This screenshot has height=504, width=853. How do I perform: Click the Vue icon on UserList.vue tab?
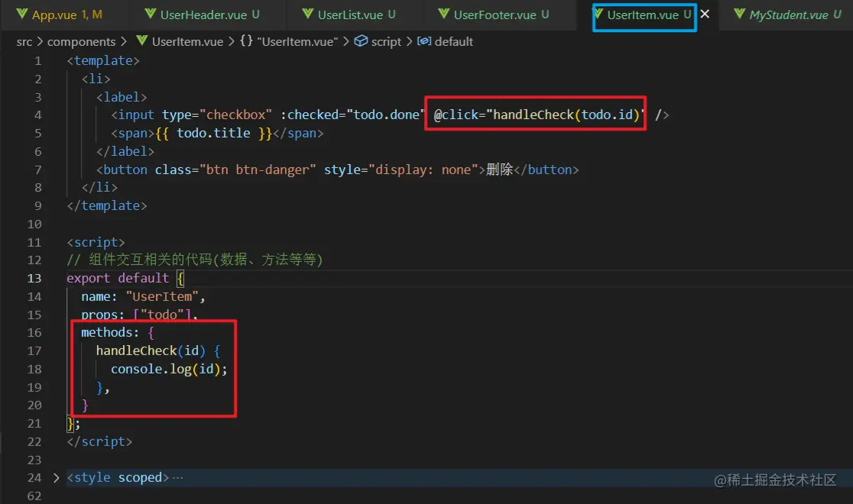308,15
